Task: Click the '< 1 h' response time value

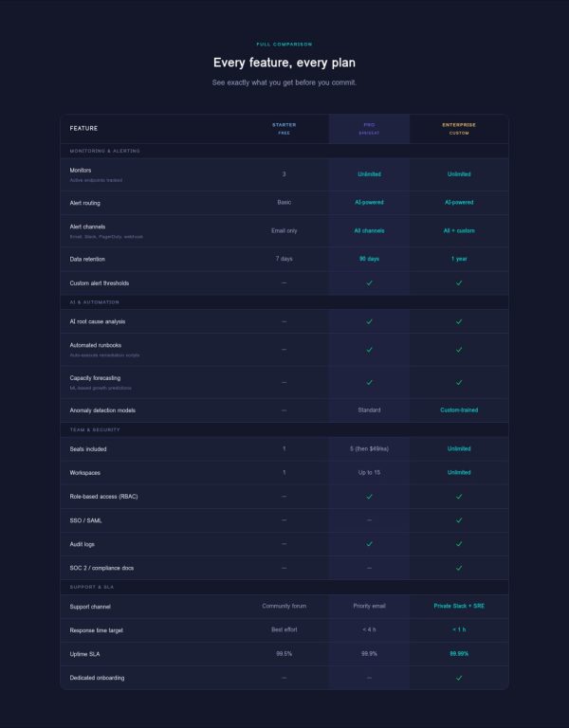Action: coord(459,629)
